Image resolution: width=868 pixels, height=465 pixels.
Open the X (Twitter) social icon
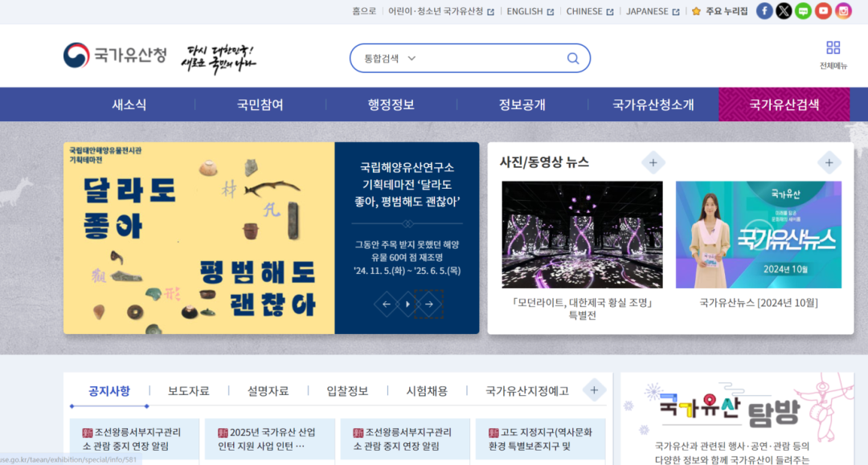point(784,11)
